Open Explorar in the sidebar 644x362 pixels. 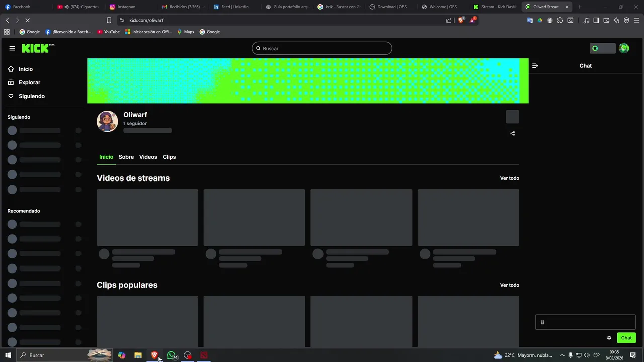click(x=29, y=82)
